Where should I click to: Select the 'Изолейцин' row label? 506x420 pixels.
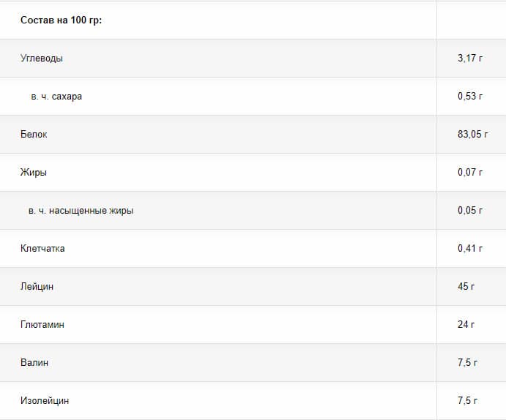tap(45, 401)
